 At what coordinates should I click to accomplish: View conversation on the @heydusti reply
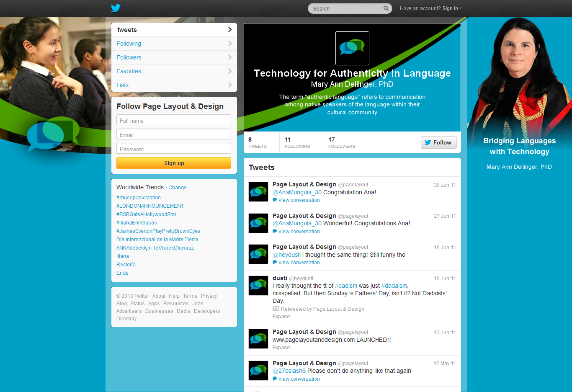[299, 263]
